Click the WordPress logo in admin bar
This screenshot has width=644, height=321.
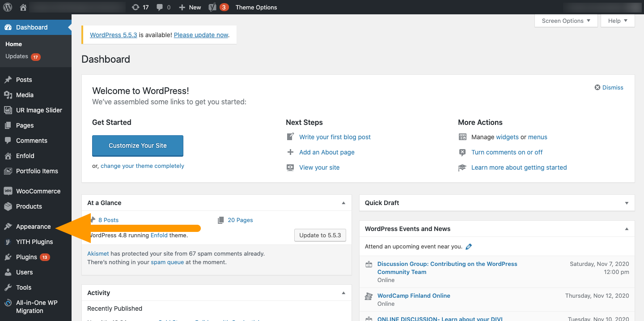pyautogui.click(x=8, y=7)
